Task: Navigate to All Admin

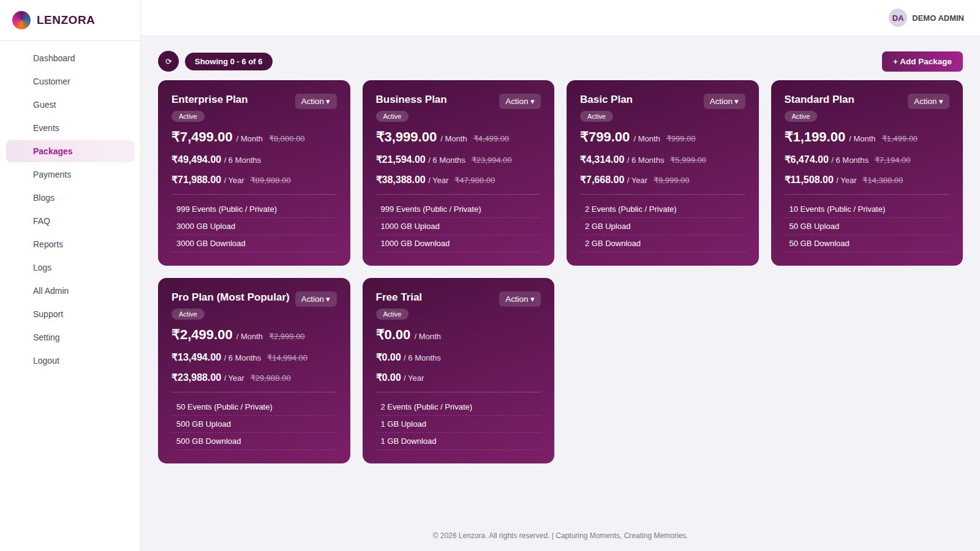Action: 70,291
